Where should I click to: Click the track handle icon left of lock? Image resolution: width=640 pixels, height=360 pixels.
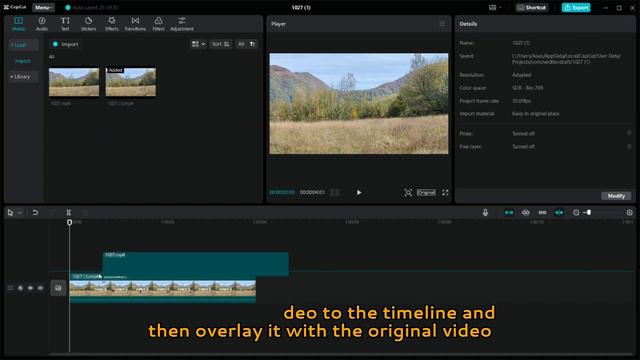(x=10, y=288)
